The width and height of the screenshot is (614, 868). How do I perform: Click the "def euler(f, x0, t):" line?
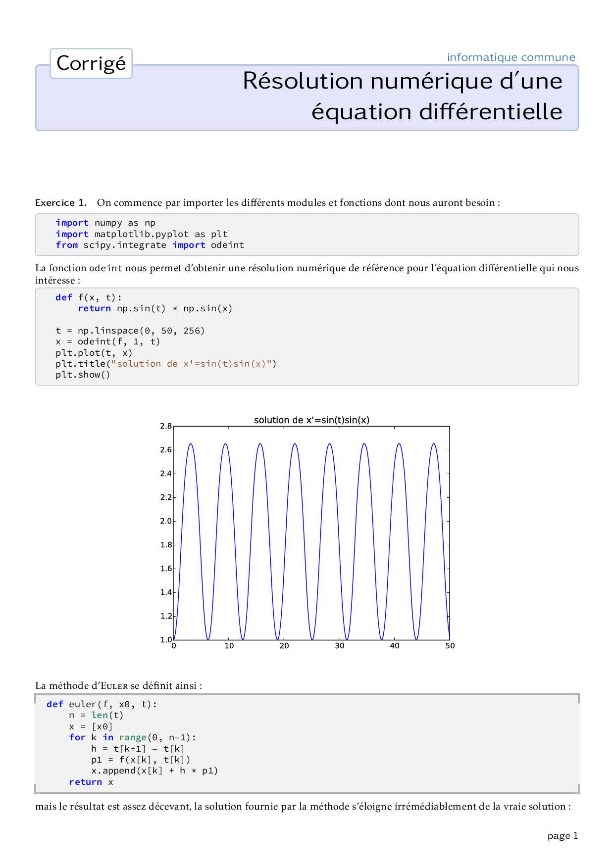coord(102,704)
